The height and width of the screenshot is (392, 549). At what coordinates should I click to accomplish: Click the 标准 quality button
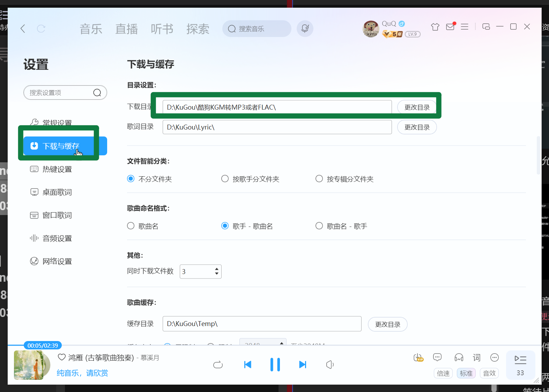[466, 373]
